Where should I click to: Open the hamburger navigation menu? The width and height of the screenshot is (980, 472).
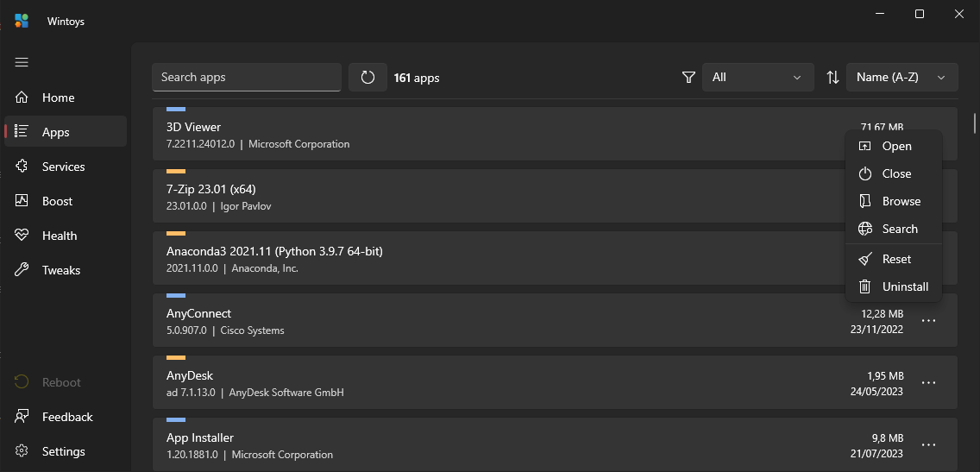(22, 62)
